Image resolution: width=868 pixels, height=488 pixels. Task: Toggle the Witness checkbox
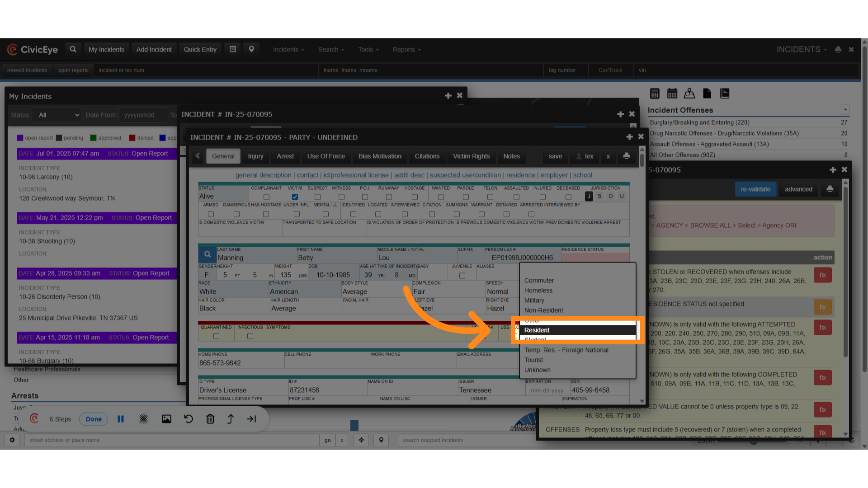(341, 197)
